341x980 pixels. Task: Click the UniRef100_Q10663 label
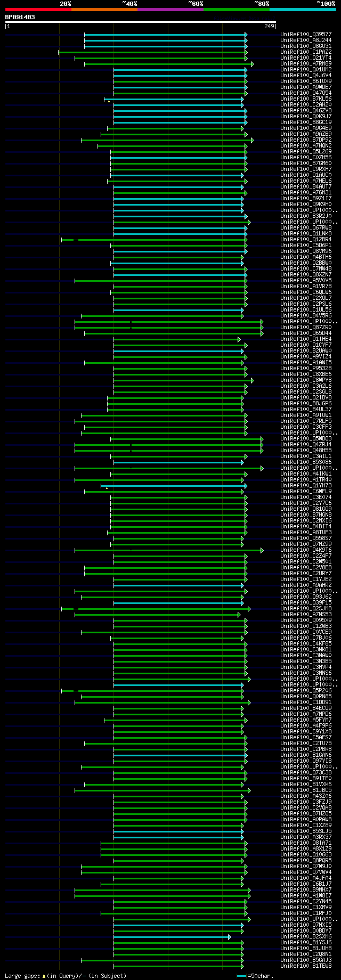(x=306, y=854)
